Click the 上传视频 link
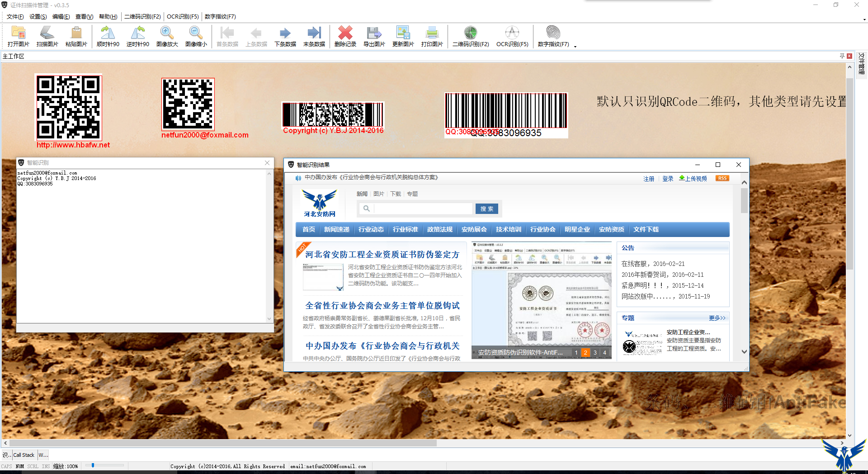868x474 pixels. click(693, 179)
